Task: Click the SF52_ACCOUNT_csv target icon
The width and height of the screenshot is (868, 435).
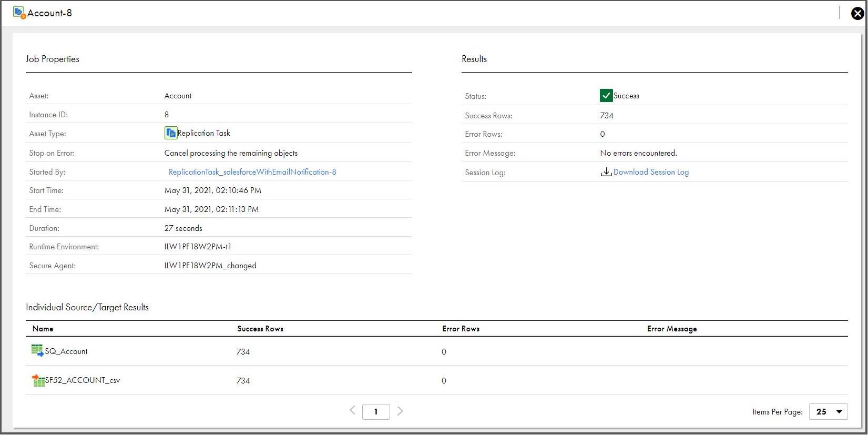Action: pos(38,380)
